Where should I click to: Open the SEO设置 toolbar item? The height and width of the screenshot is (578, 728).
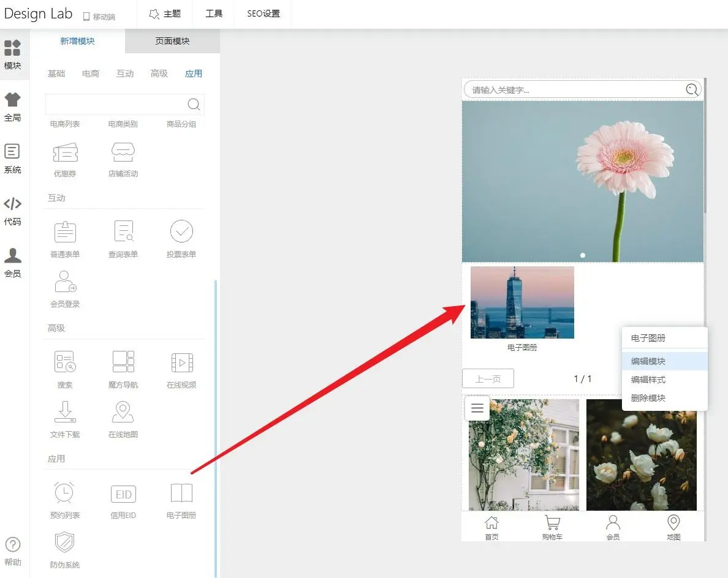pyautogui.click(x=264, y=13)
